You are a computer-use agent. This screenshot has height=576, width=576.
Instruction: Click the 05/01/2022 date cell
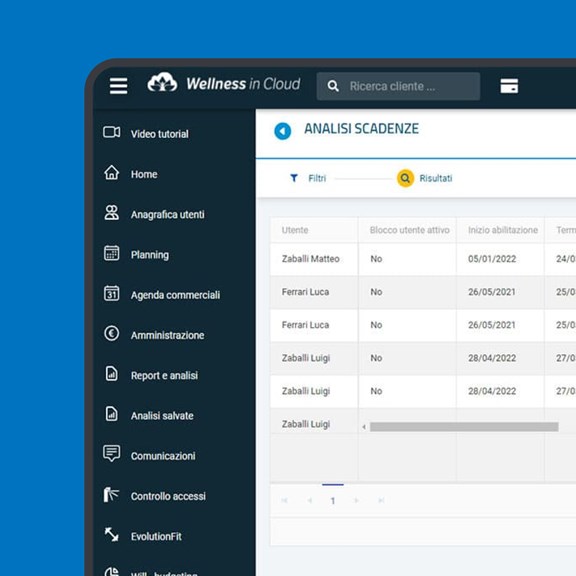(x=492, y=259)
